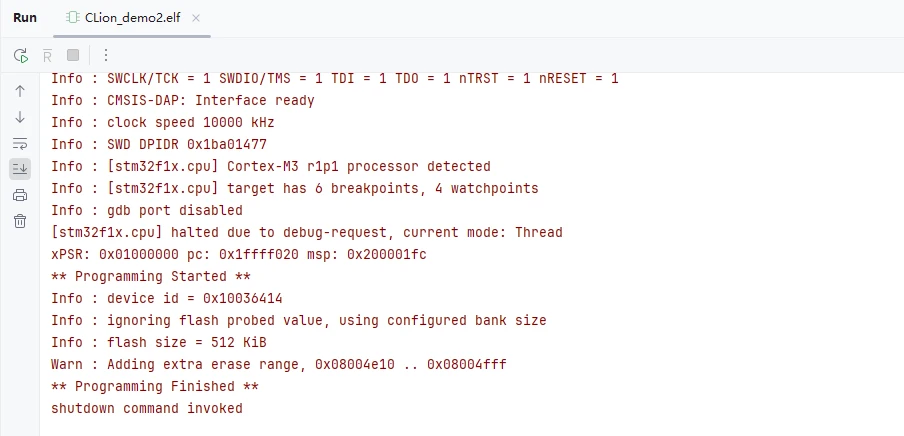Stop the running process
904x436 pixels.
[x=73, y=55]
